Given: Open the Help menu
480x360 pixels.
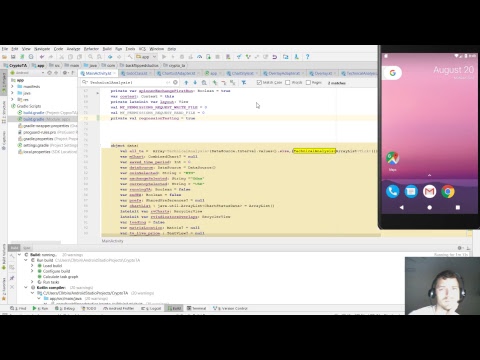Looking at the screenshot, I should (172, 49).
